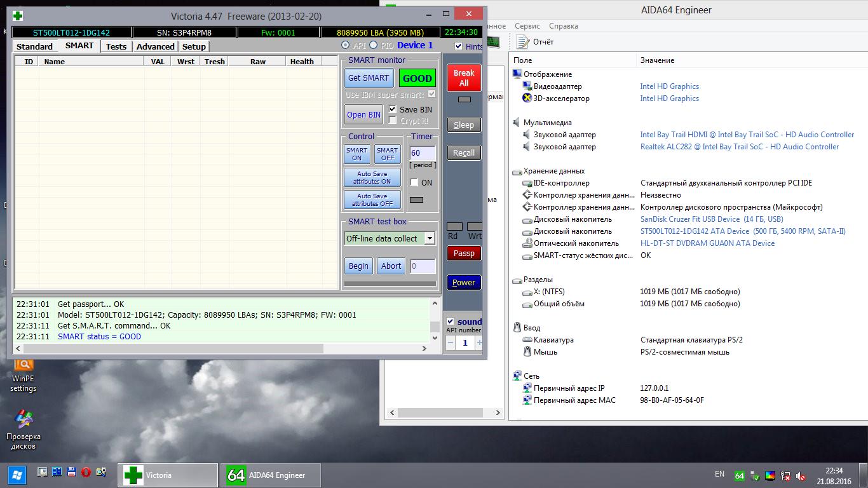The height and width of the screenshot is (488, 868).
Task: Click the Abort button
Action: (x=391, y=266)
